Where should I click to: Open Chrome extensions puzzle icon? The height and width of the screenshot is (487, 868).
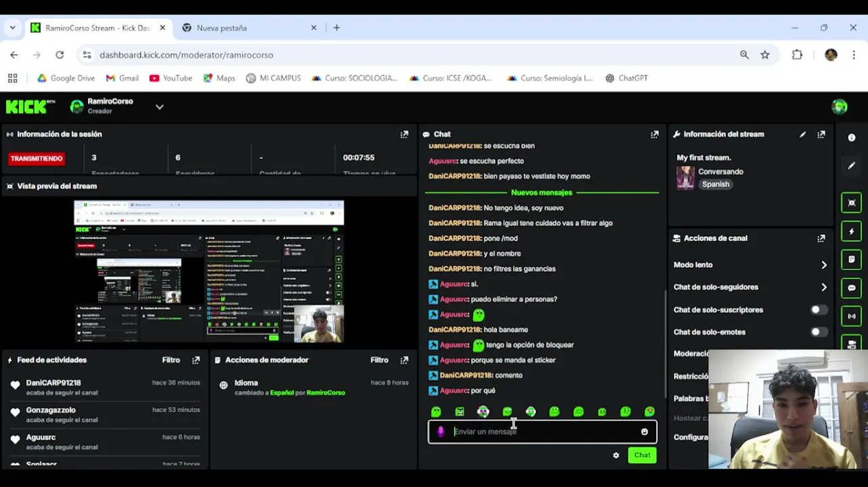coord(797,55)
